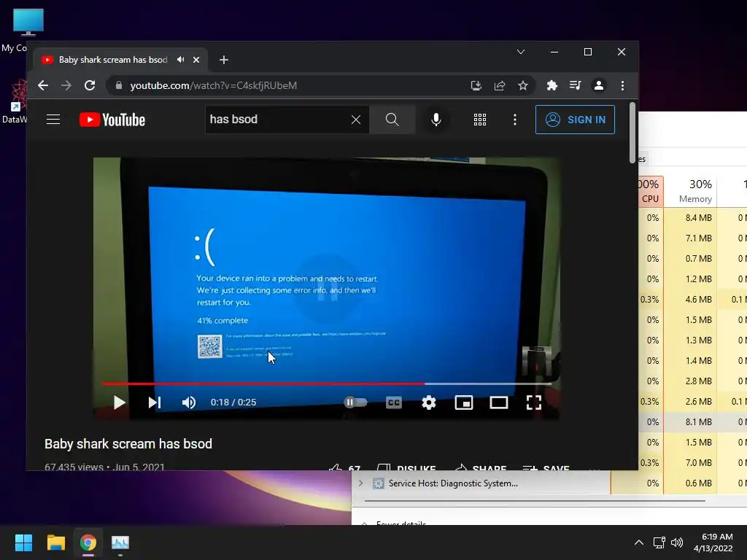Reload the YouTube page
This screenshot has height=560, width=747.
pos(90,85)
